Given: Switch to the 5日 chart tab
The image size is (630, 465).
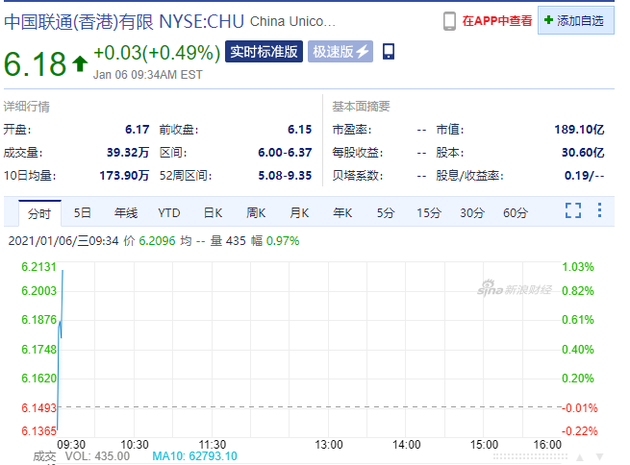Looking at the screenshot, I should (x=82, y=213).
